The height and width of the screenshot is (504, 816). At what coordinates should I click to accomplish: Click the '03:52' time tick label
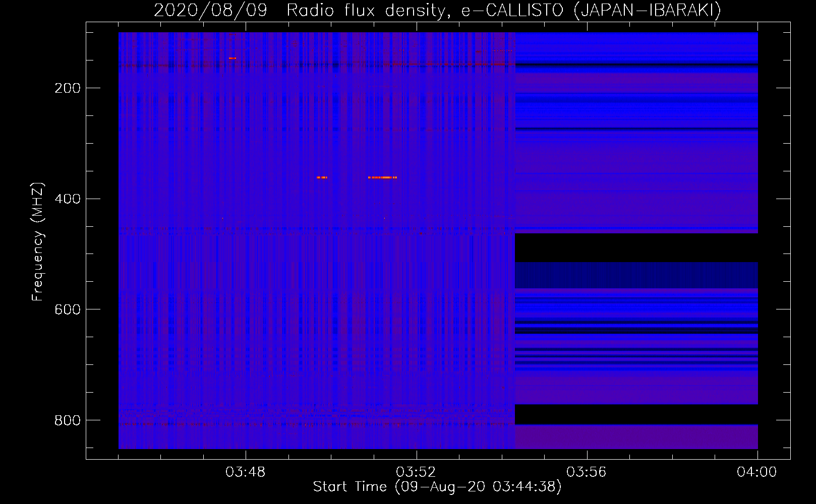[x=416, y=472]
